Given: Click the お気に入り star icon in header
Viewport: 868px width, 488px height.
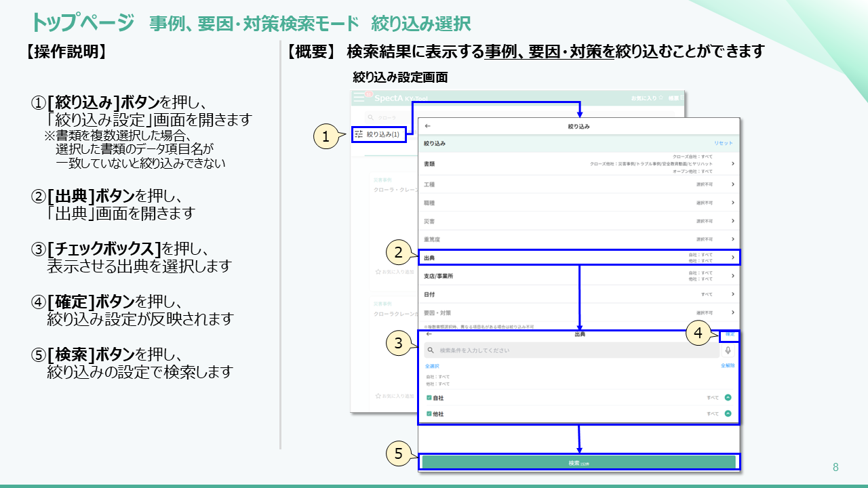Looking at the screenshot, I should tap(661, 98).
